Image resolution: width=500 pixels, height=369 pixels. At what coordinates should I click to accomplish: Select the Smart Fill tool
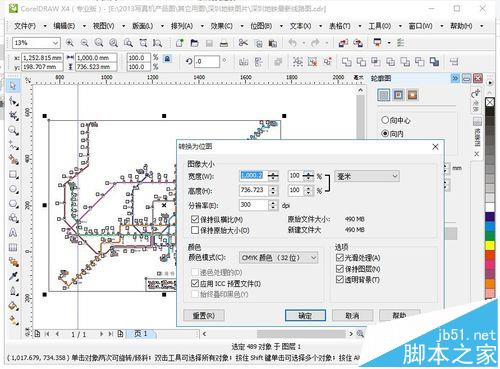(13, 160)
